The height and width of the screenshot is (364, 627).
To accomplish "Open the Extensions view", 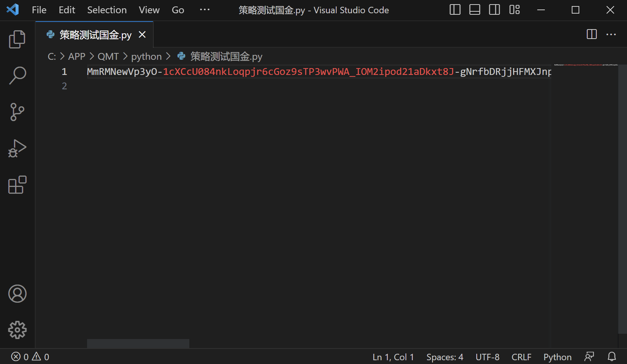I will [17, 185].
